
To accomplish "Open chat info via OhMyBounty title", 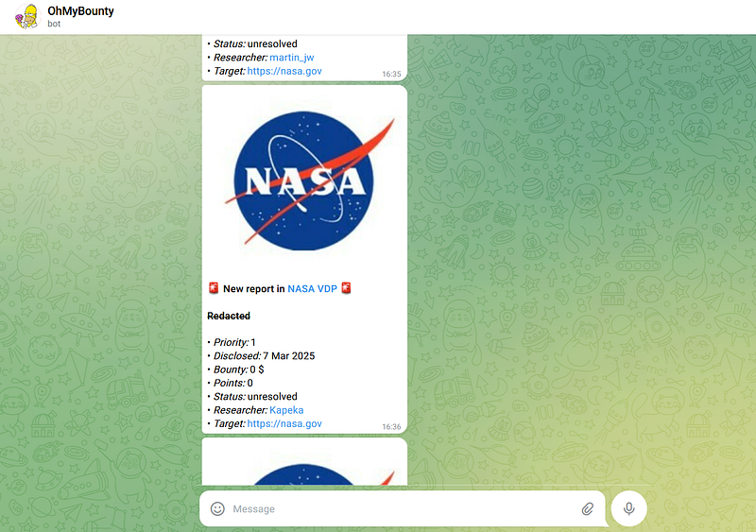I will [80, 10].
